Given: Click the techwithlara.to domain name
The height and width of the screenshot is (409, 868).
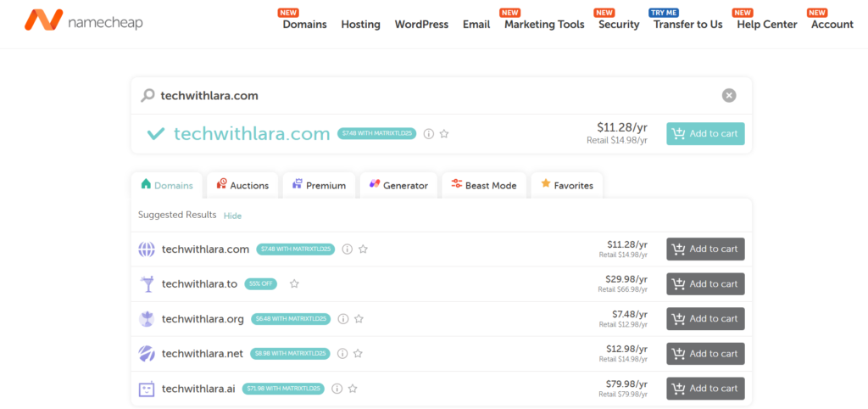Looking at the screenshot, I should [199, 283].
